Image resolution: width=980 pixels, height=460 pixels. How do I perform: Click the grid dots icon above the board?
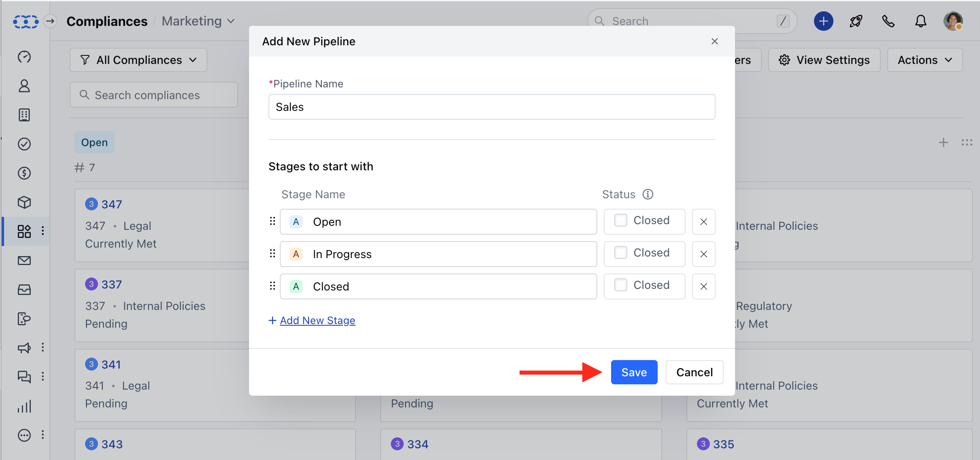(967, 142)
